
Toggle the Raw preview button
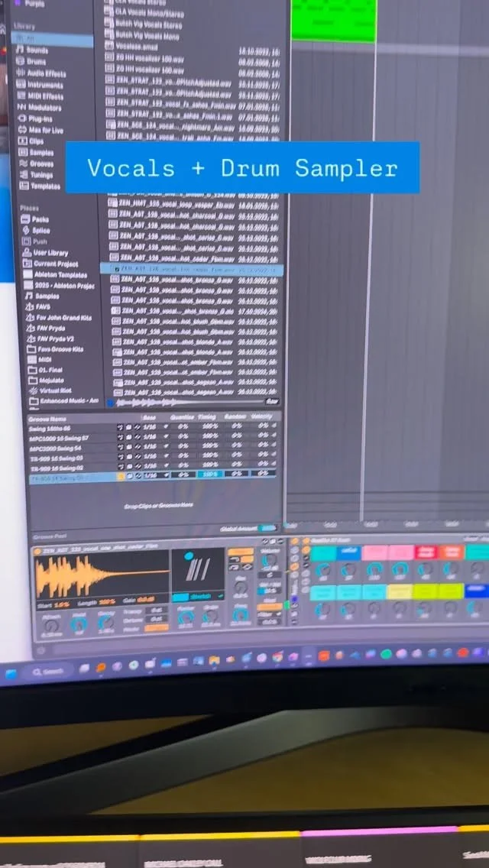click(272, 401)
